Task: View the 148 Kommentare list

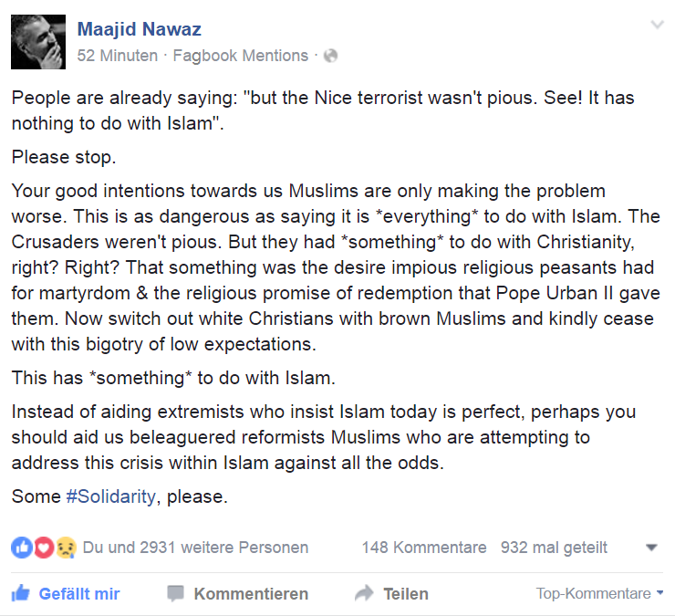Action: [x=423, y=548]
